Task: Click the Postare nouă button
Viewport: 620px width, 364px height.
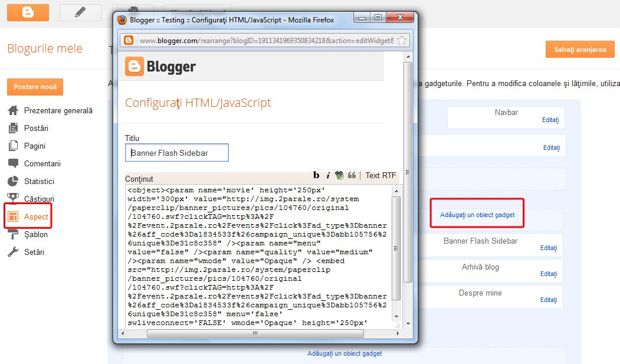Action: tap(35, 87)
